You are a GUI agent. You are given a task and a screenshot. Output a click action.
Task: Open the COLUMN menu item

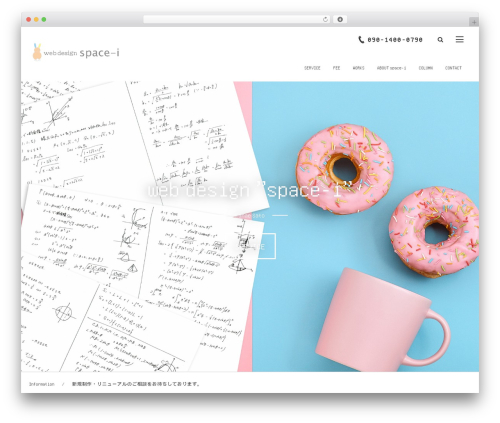coord(426,68)
